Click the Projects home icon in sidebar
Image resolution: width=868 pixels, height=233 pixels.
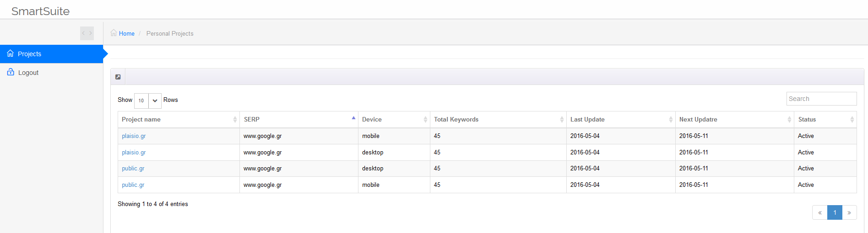11,53
